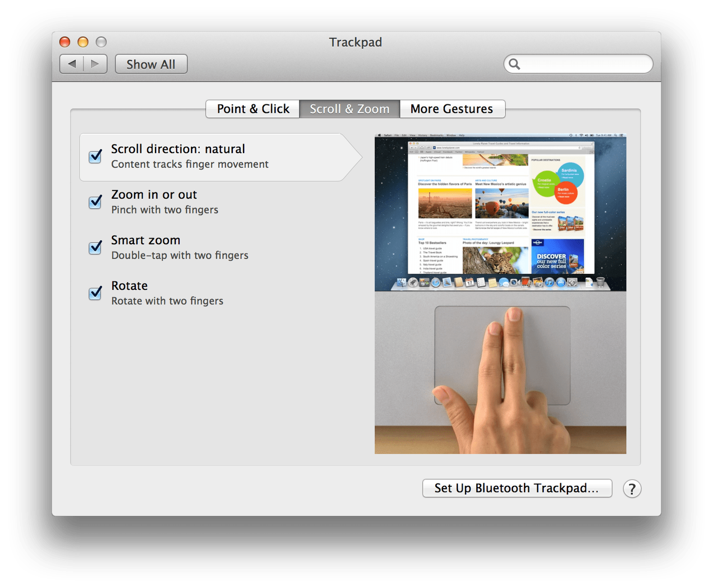Click the magnifying glass search icon
The width and height of the screenshot is (713, 588).
point(514,64)
